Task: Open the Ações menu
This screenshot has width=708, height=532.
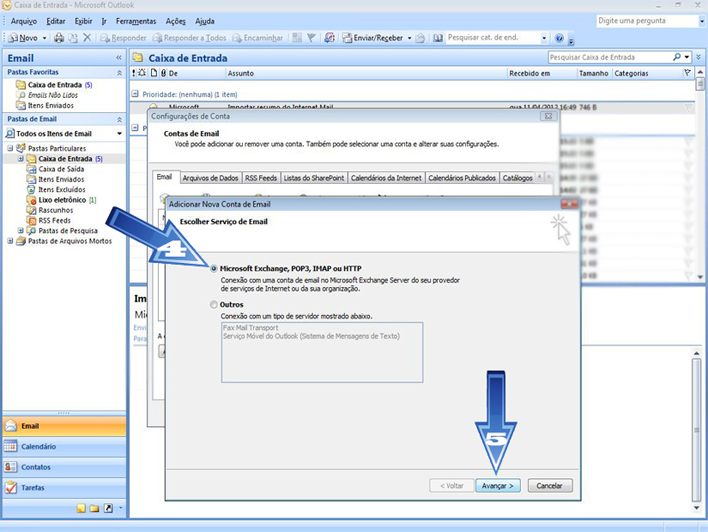Action: pyautogui.click(x=176, y=21)
